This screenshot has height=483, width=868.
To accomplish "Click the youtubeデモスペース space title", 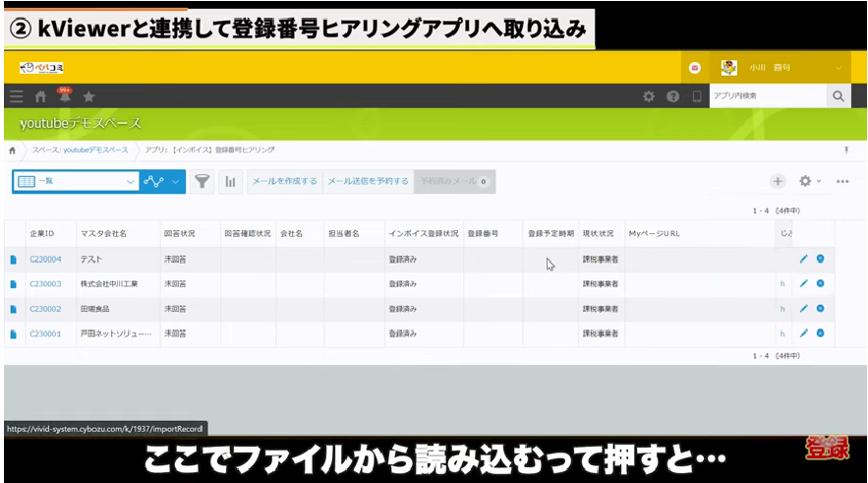I will point(81,124).
